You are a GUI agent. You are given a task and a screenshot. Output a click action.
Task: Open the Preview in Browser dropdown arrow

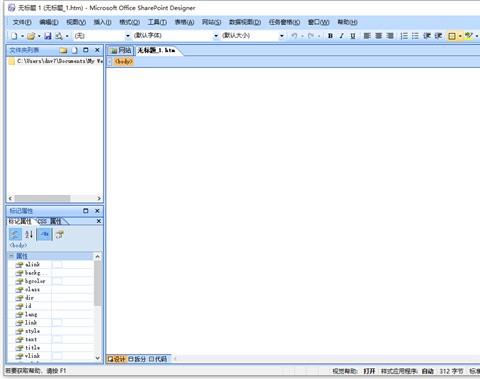[67, 36]
